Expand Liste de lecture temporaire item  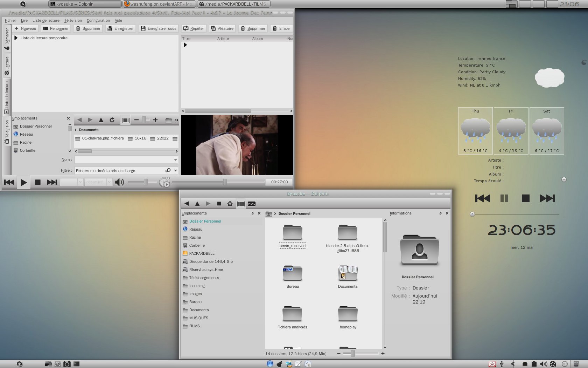point(16,38)
